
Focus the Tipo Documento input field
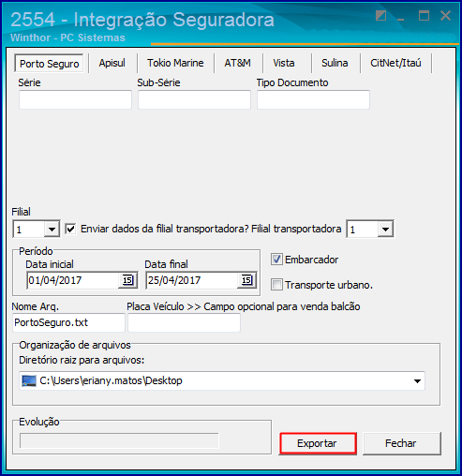[313, 99]
